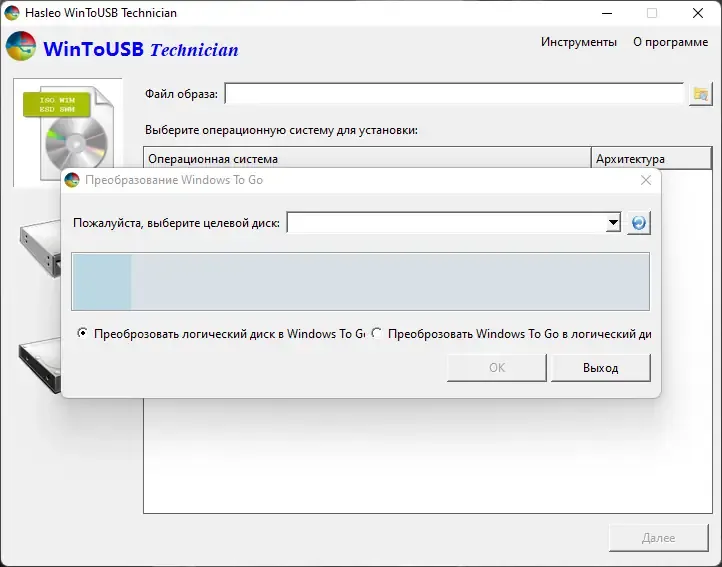Open the Инструменты menu
The height and width of the screenshot is (567, 722).
point(578,42)
